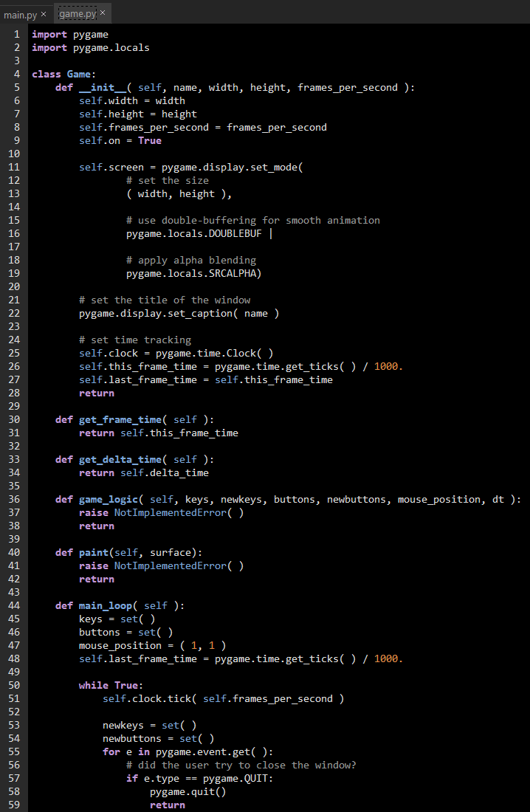Click the double-buffering comment line
Screen dimensions: 530x812
(x=253, y=220)
